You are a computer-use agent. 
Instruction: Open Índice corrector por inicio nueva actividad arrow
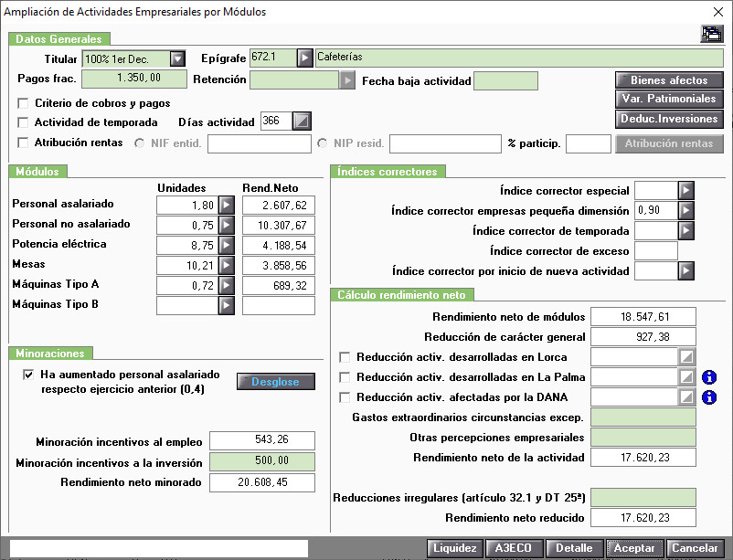click(x=685, y=271)
